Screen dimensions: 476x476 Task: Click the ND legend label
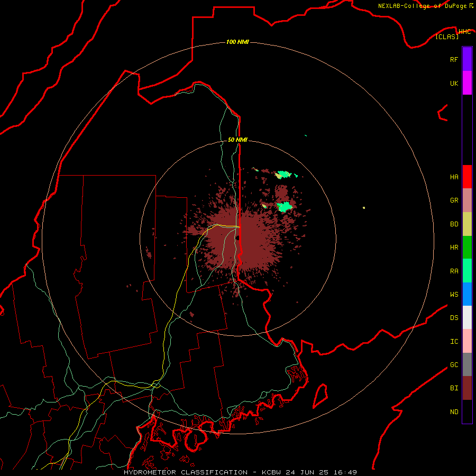(x=454, y=411)
